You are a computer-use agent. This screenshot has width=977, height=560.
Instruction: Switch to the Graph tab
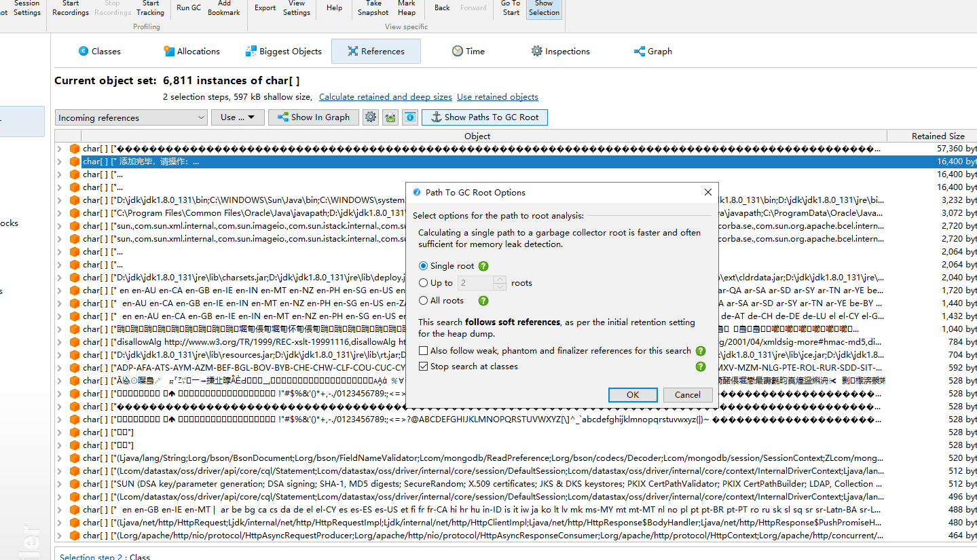tap(653, 51)
